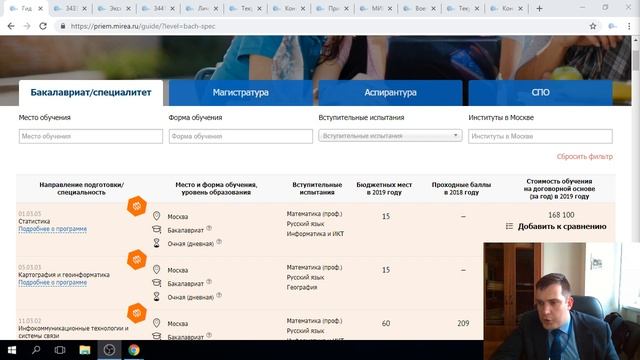Click the География exam text
The width and height of the screenshot is (640, 360).
pos(302,287)
